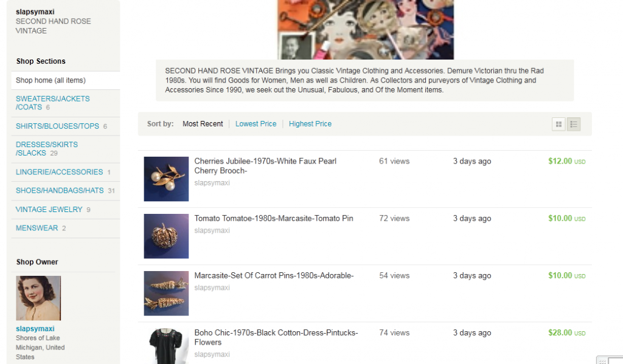Image resolution: width=623 pixels, height=364 pixels.
Task: Click the shop owner profile photo
Action: (x=38, y=298)
